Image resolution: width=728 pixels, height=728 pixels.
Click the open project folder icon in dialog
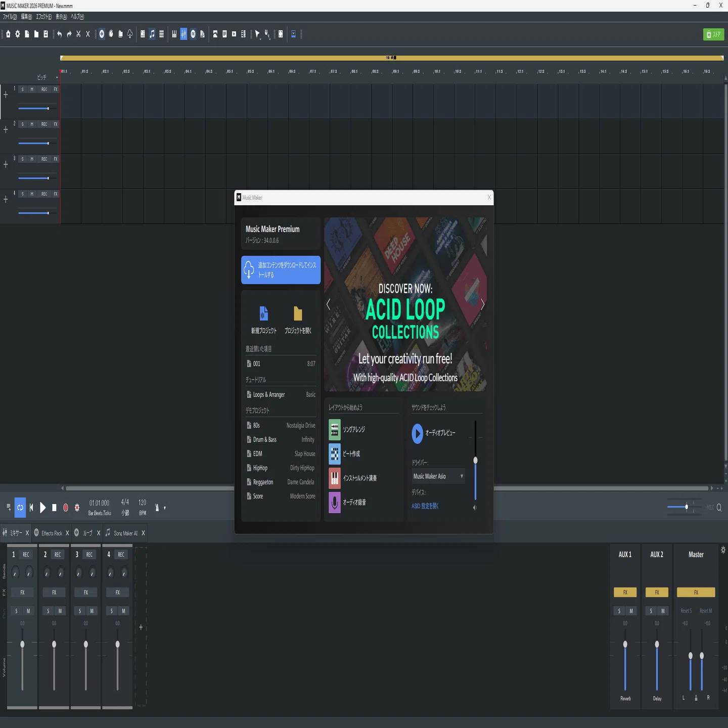(298, 313)
